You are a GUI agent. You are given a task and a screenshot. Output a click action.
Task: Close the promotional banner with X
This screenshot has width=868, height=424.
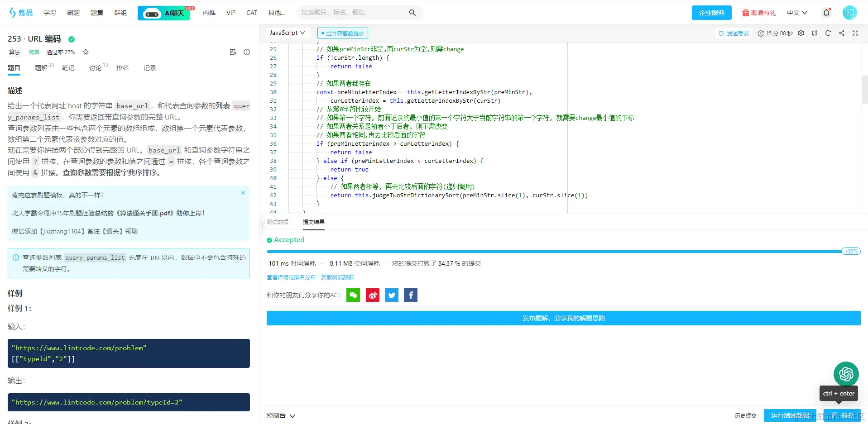point(243,193)
